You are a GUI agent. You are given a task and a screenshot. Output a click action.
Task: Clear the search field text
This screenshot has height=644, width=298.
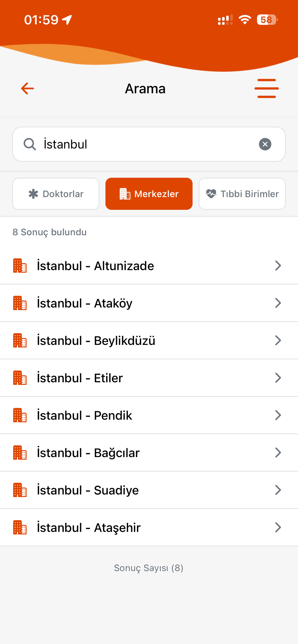pos(265,144)
